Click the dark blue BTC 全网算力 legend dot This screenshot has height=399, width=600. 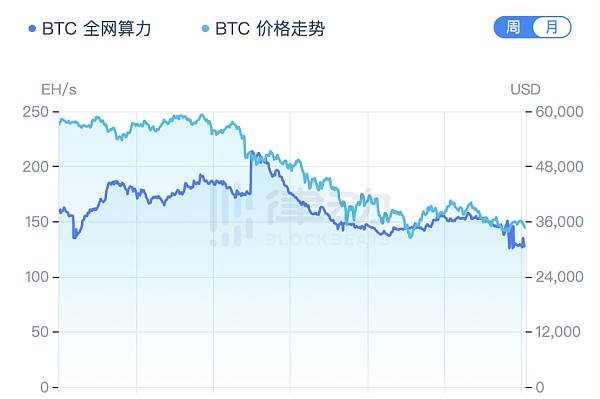click(33, 28)
